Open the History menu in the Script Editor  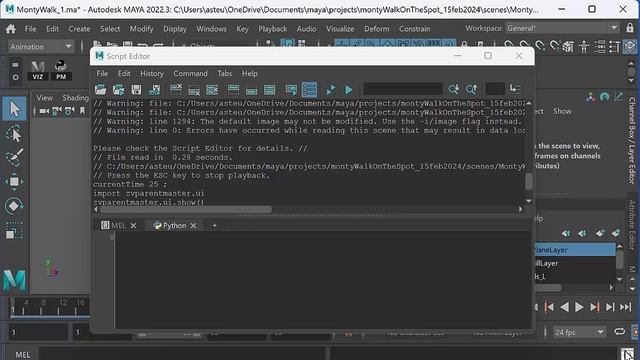point(152,73)
